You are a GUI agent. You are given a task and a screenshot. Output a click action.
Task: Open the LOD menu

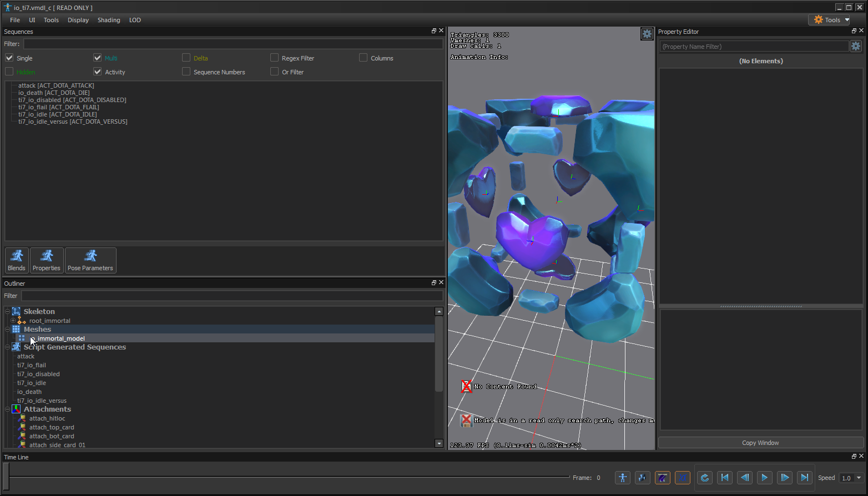point(135,20)
